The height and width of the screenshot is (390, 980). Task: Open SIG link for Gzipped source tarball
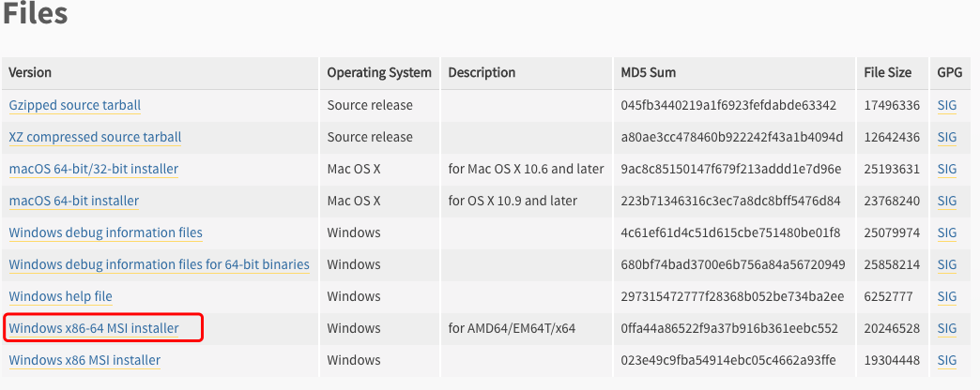click(x=946, y=105)
